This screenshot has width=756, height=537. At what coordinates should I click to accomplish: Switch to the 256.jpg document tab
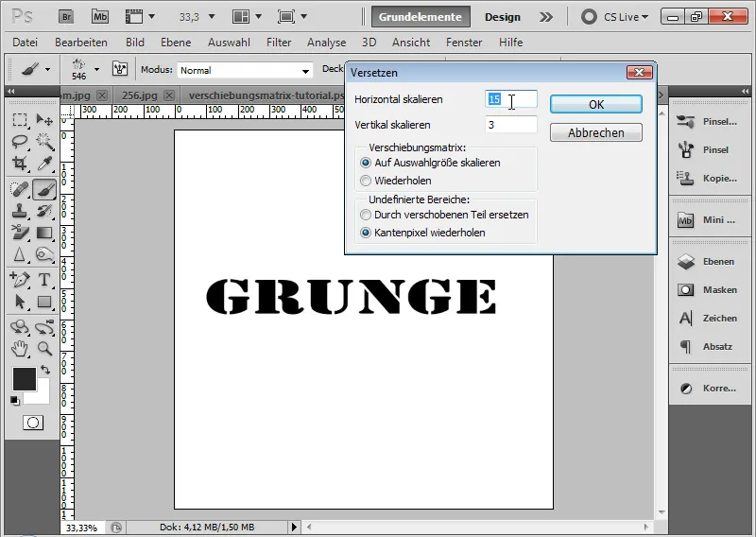(x=139, y=95)
